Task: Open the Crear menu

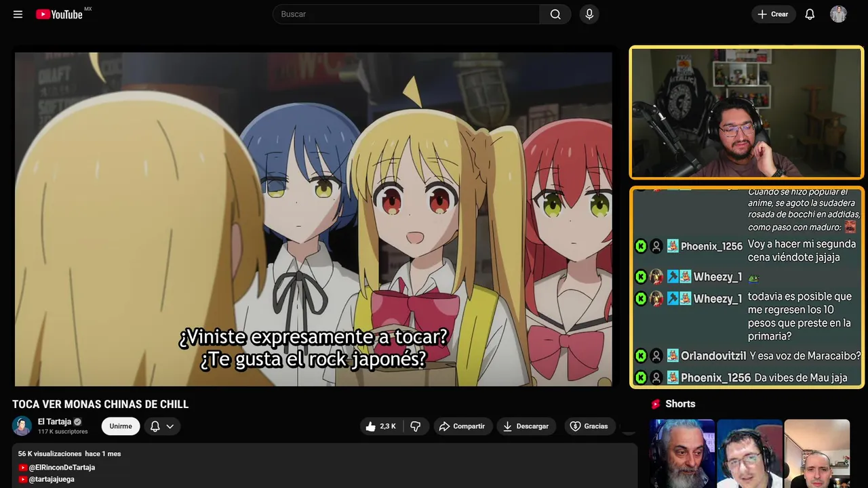Action: pos(773,14)
